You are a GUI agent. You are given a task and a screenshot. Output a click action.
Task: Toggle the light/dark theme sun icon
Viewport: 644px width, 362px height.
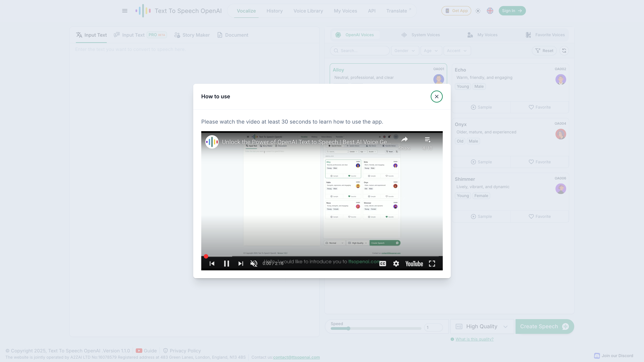[478, 11]
